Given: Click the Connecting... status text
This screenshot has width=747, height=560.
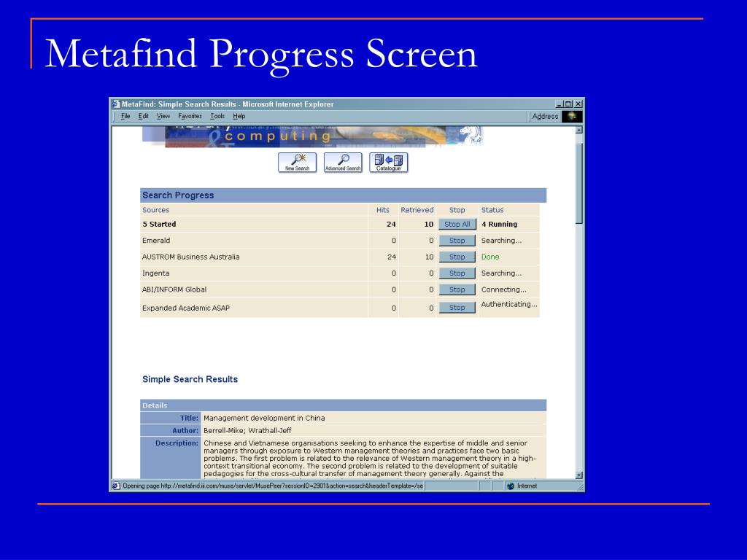Looking at the screenshot, I should 504,289.
